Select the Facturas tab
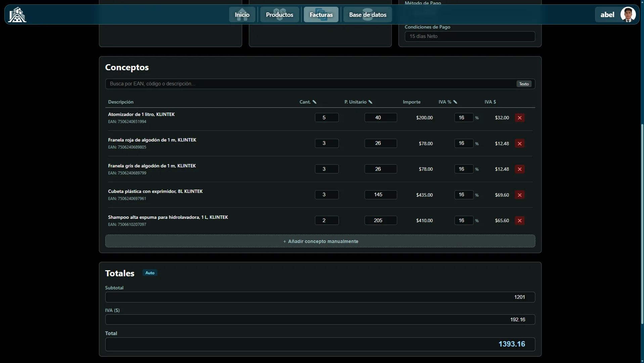Image resolution: width=644 pixels, height=363 pixels. (321, 14)
